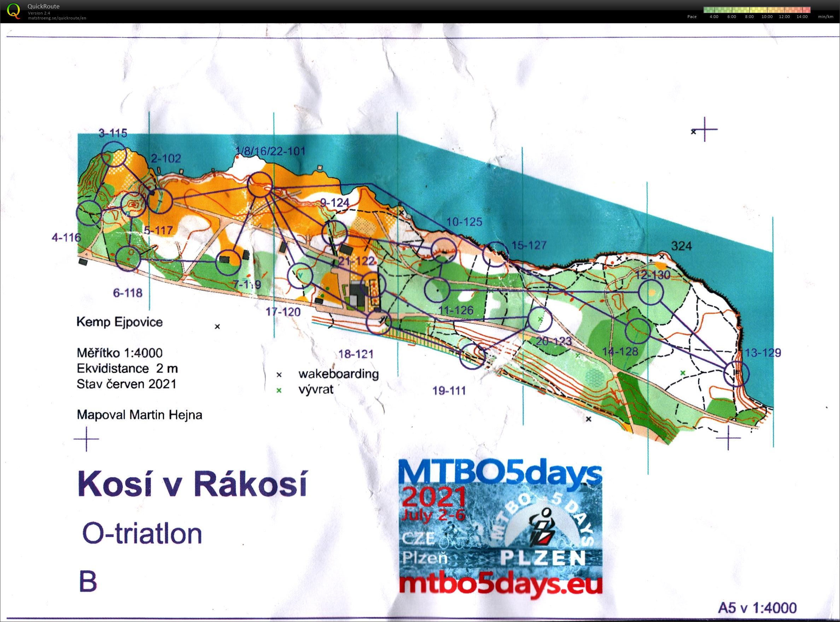This screenshot has width=840, height=622.
Task: Select the 4:00 pace value
Action: (714, 17)
